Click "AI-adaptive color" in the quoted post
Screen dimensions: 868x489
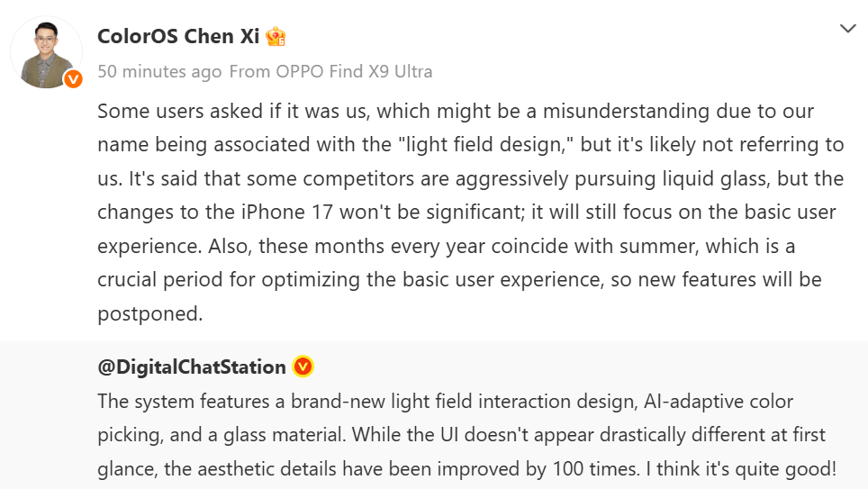click(718, 402)
